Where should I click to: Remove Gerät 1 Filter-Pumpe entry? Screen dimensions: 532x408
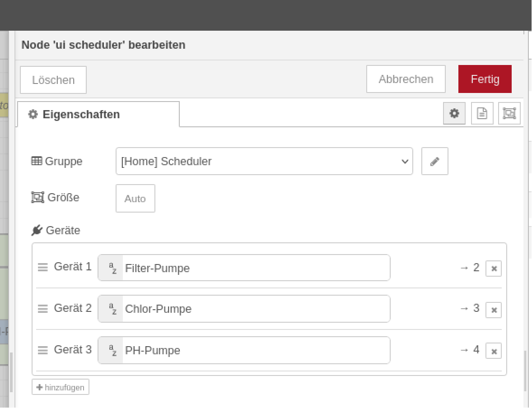pyautogui.click(x=494, y=269)
